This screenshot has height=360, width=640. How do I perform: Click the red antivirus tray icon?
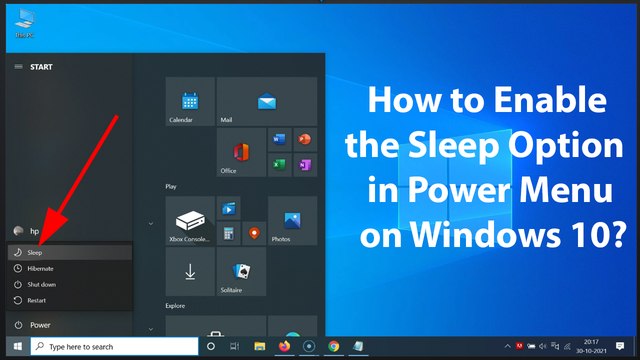tap(519, 346)
